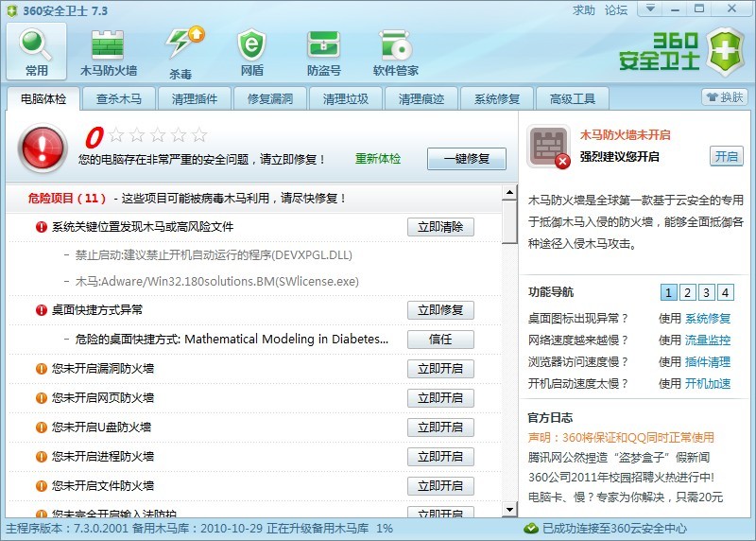Click orange warning icon beside 您未开启网页防火墙

(x=42, y=398)
